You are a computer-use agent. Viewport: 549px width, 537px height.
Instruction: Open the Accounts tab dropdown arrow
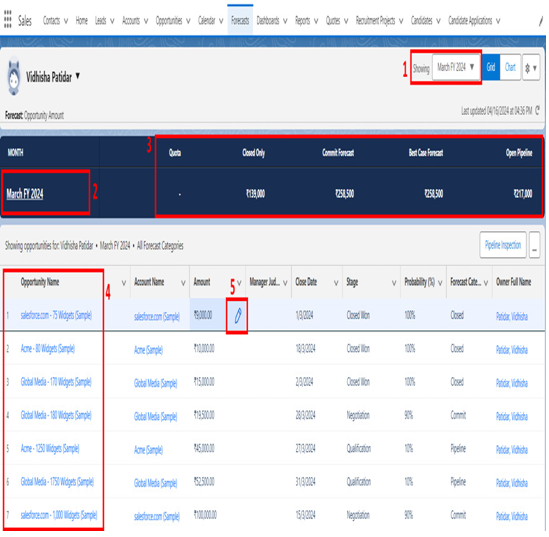pos(146,21)
